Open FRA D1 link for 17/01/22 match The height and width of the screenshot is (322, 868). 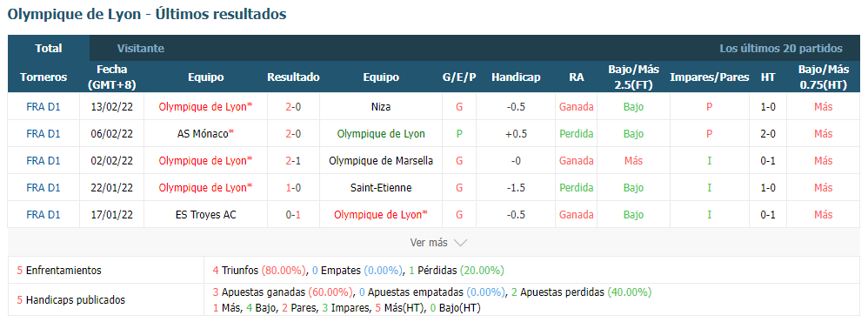coord(43,214)
